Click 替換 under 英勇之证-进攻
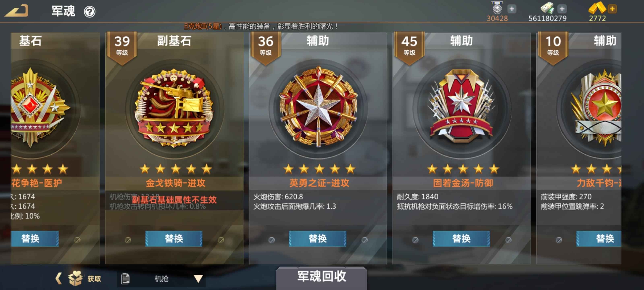Image resolution: width=644 pixels, height=290 pixels. (318, 239)
